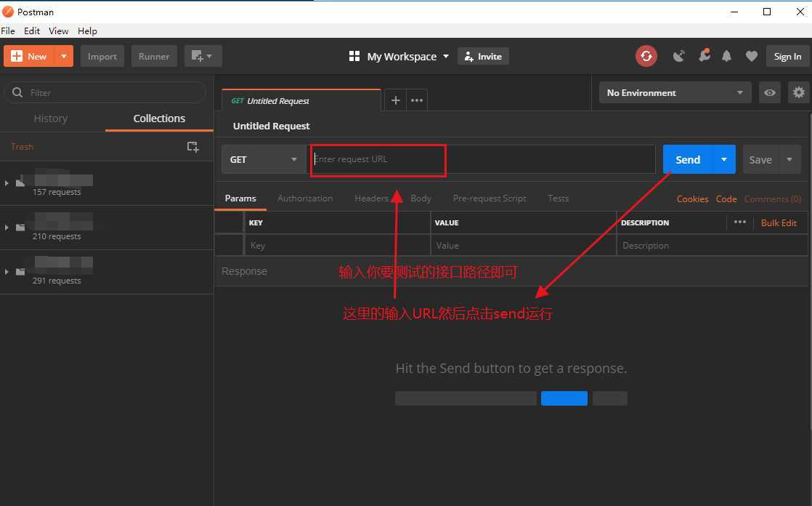Click the Enter request URL field
The width and height of the screenshot is (812, 506).
pyautogui.click(x=482, y=159)
